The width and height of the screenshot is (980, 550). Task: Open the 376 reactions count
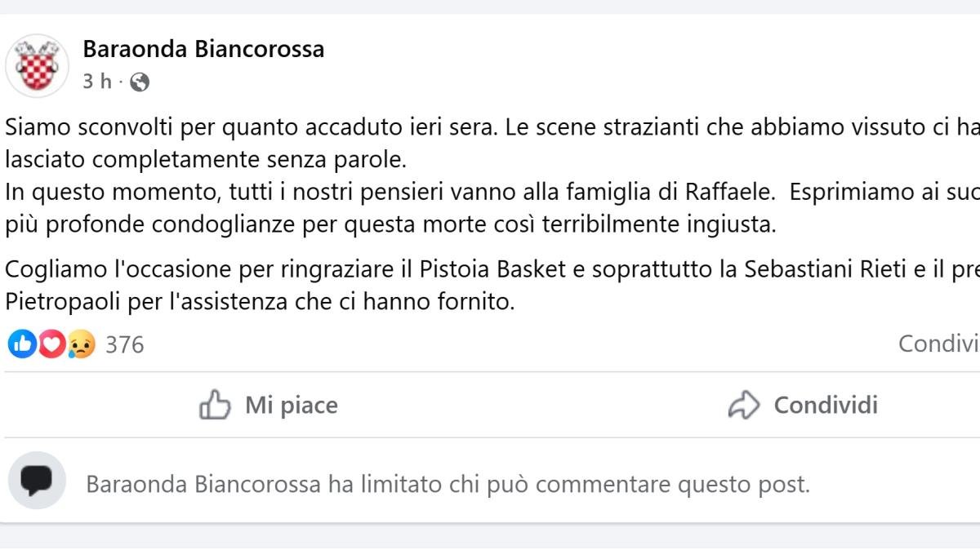[125, 344]
